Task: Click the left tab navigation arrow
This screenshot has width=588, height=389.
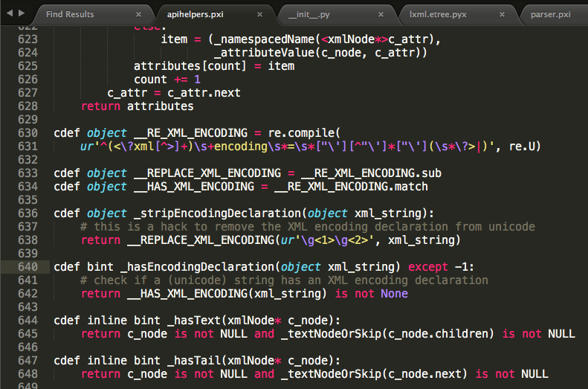Action: tap(10, 13)
